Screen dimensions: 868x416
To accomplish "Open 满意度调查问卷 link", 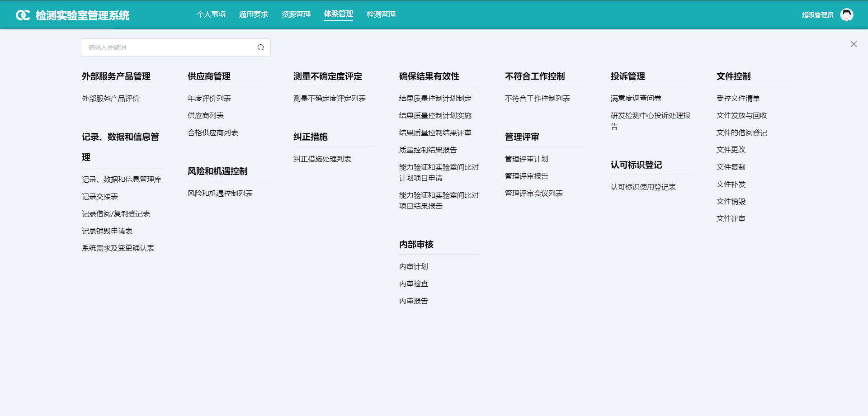I will (636, 99).
